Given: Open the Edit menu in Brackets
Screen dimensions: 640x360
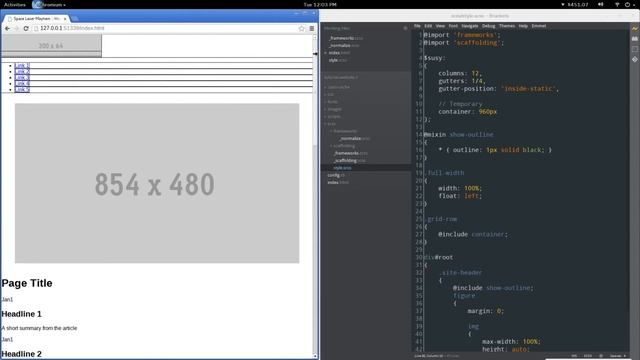Looking at the screenshot, I should click(428, 26).
